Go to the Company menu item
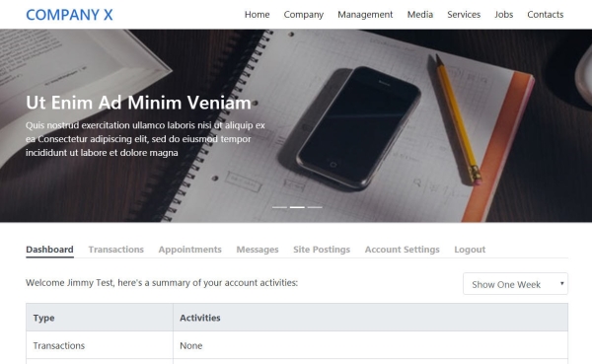This screenshot has height=364, width=592. 304,15
